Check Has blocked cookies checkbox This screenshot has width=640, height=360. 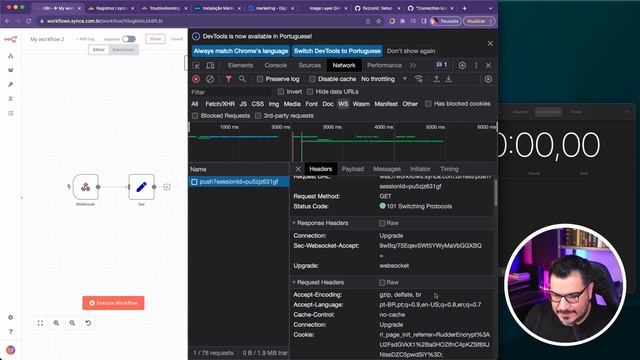pyautogui.click(x=428, y=104)
